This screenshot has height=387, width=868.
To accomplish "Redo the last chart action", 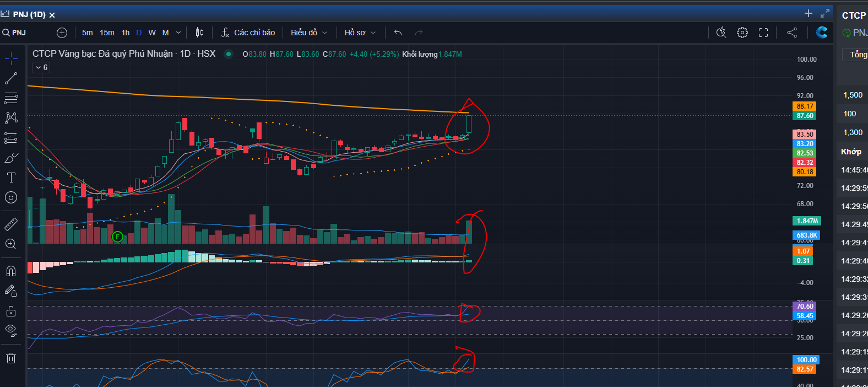I will (x=419, y=33).
